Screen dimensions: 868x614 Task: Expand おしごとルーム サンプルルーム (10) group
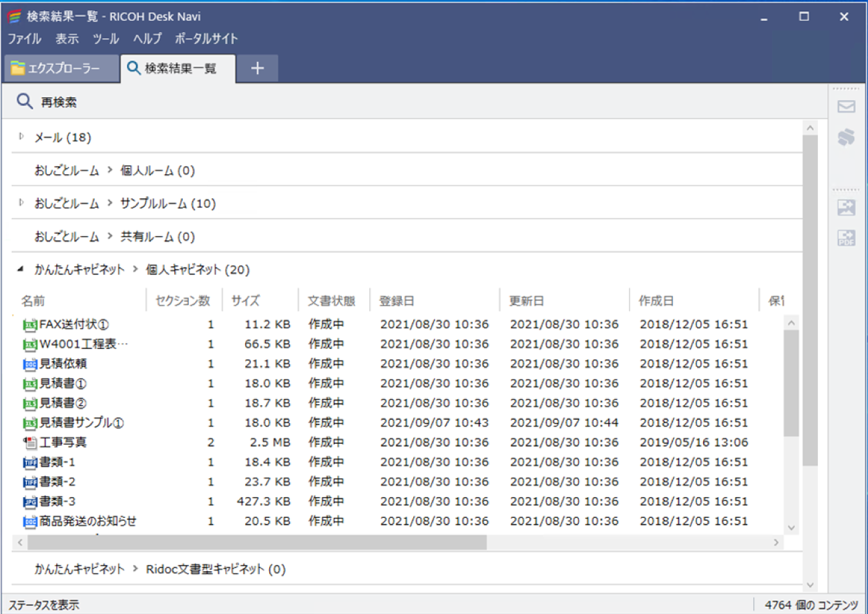pos(21,203)
